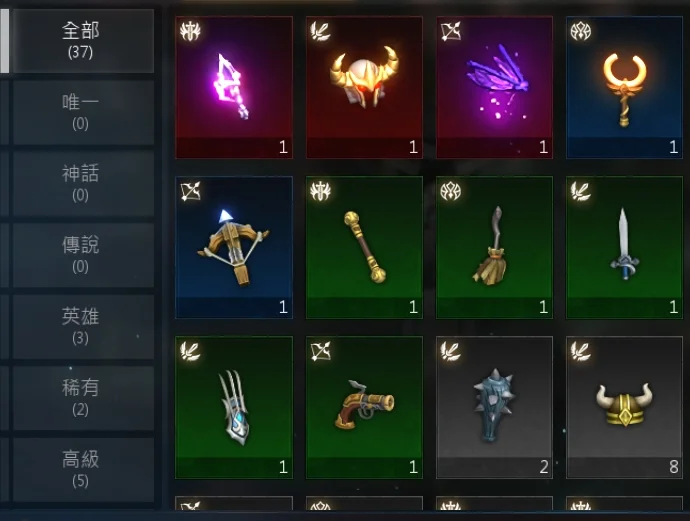This screenshot has height=521, width=690.
Task: Filter items by 英雄 (3)
Action: (x=83, y=327)
